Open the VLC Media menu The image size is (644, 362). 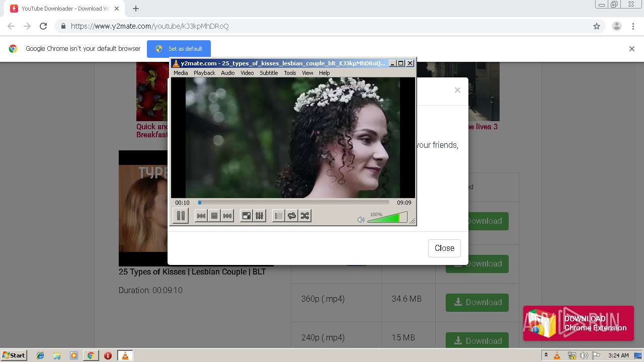coord(181,73)
